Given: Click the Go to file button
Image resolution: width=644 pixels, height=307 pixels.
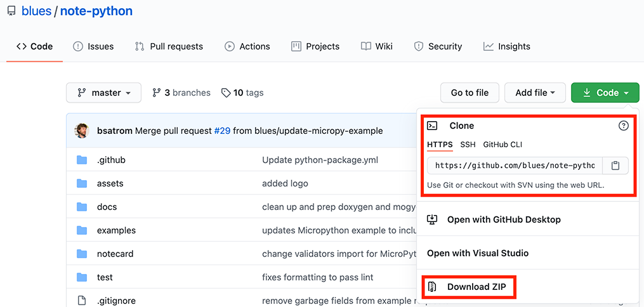Looking at the screenshot, I should pos(470,93).
